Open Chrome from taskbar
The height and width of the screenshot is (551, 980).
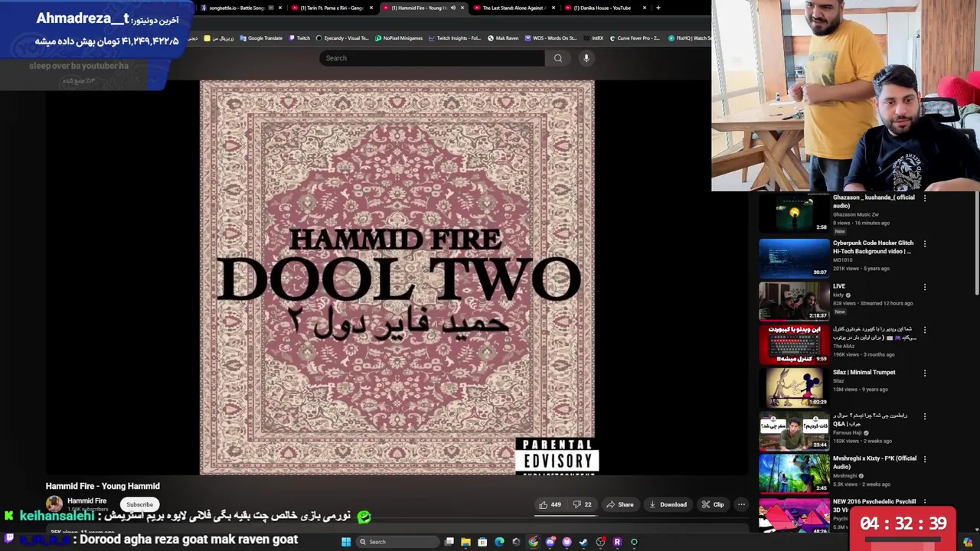533,542
